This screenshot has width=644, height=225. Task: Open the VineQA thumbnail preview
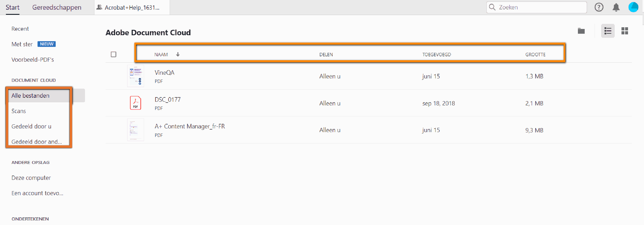point(135,76)
